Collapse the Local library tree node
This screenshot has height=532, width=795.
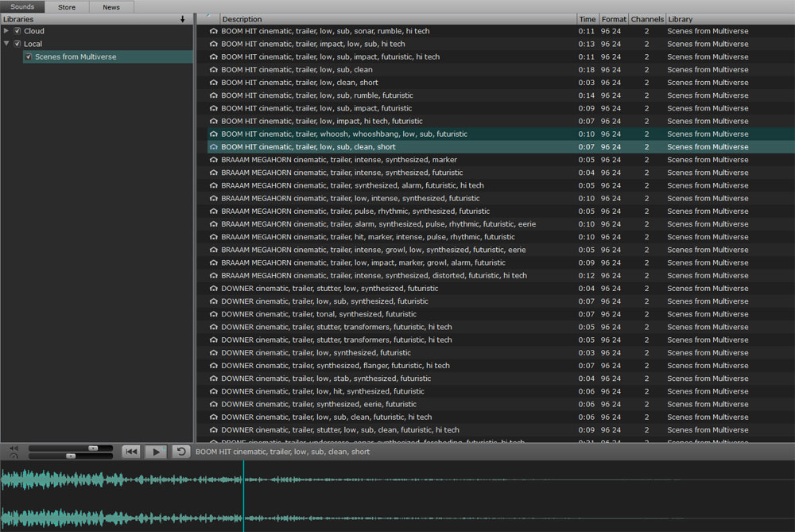click(x=7, y=44)
